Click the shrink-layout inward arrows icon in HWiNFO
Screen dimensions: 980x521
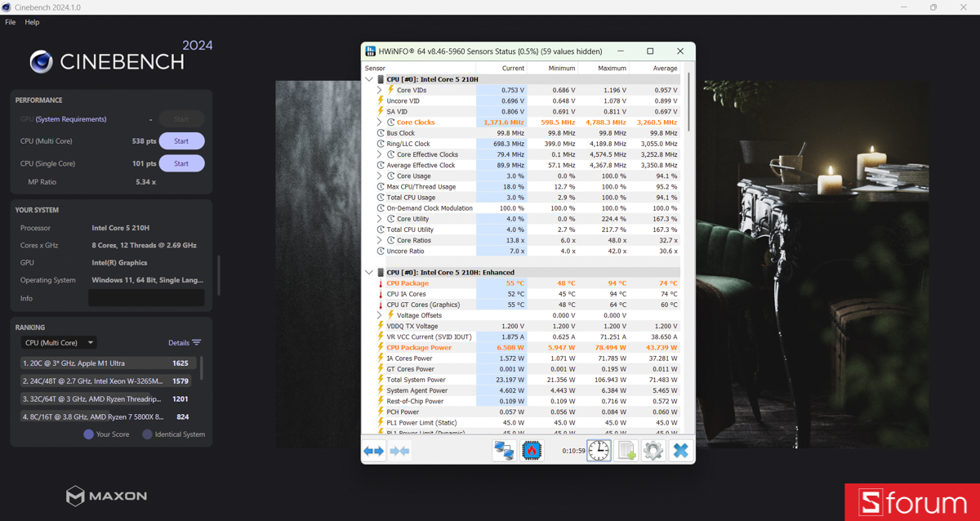pos(399,451)
